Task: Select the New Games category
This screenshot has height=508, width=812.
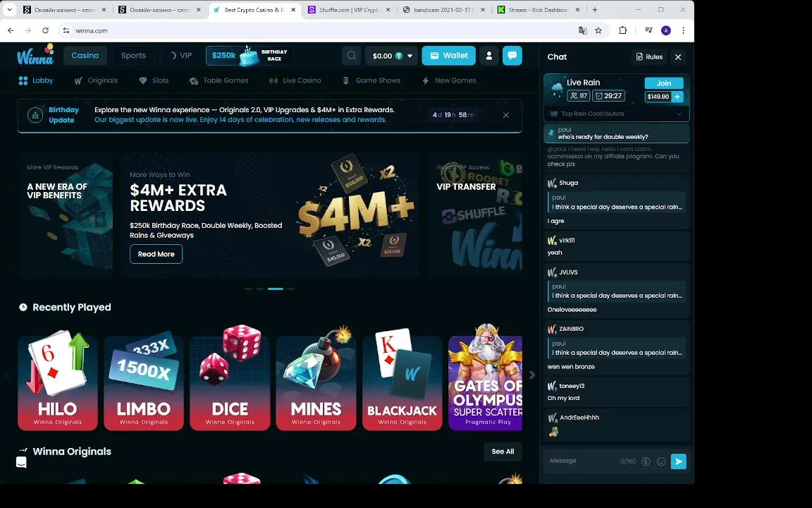Action: [449, 80]
